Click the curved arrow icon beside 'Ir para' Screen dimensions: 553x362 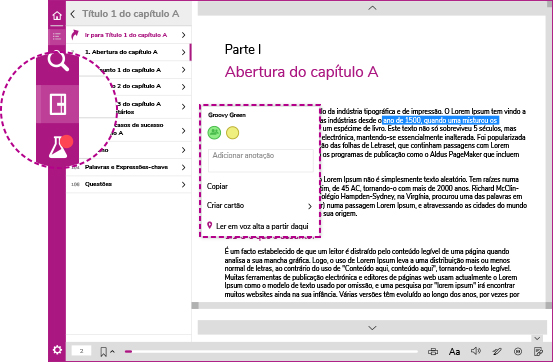(74, 35)
